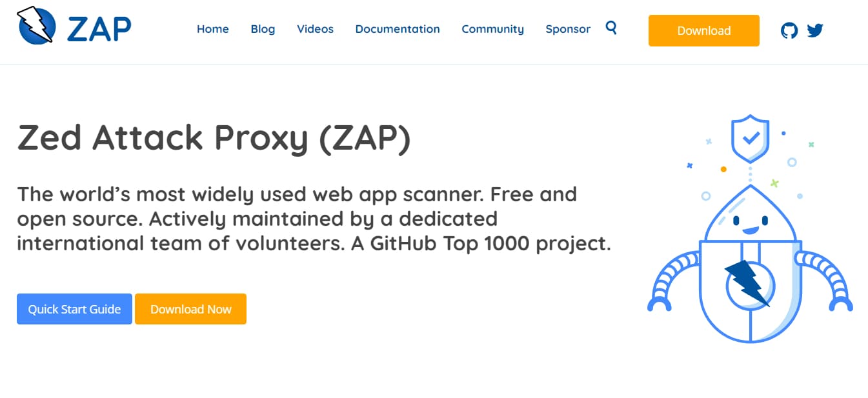This screenshot has height=398, width=868.
Task: Open the Quick Start Guide button
Action: [x=74, y=309]
